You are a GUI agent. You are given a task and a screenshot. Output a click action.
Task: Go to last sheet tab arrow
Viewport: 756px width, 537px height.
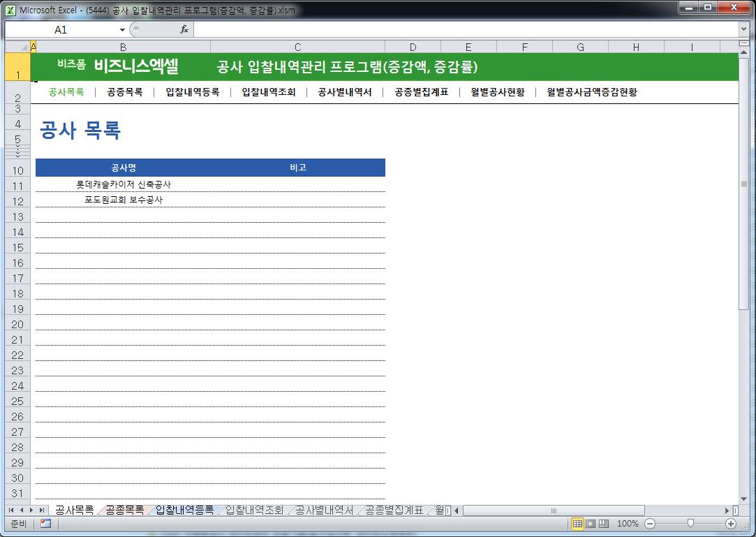(x=41, y=510)
